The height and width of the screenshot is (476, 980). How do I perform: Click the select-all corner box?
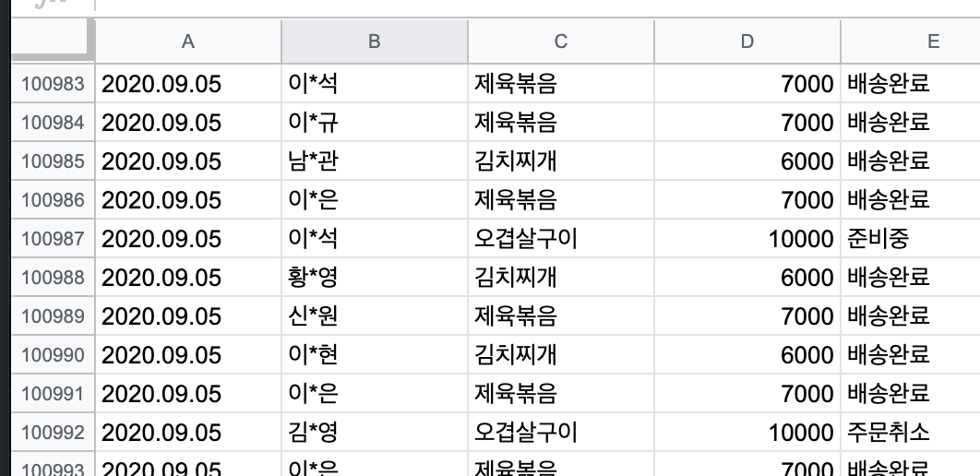click(46, 42)
